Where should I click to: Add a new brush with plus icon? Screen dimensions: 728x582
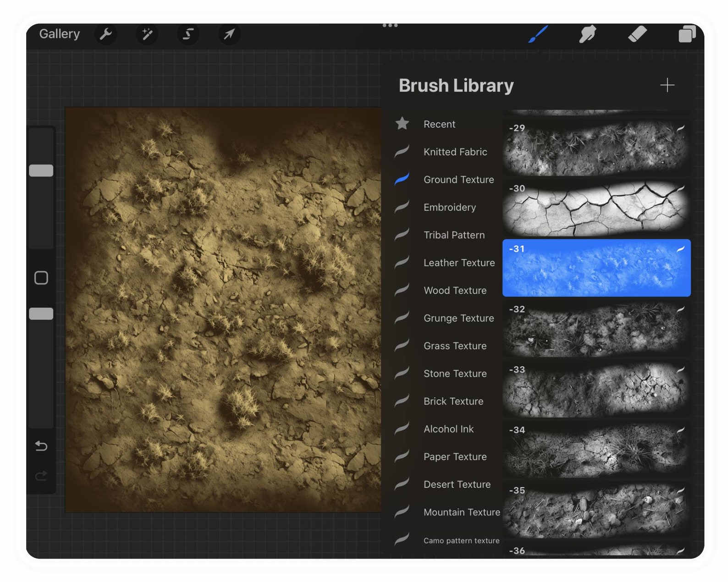tap(667, 85)
